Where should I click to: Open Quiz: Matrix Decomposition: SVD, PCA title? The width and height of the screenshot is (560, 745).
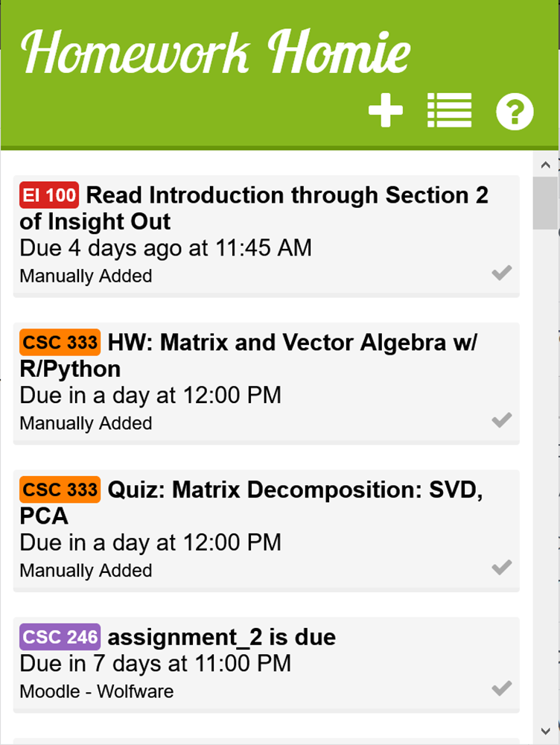pos(251,503)
